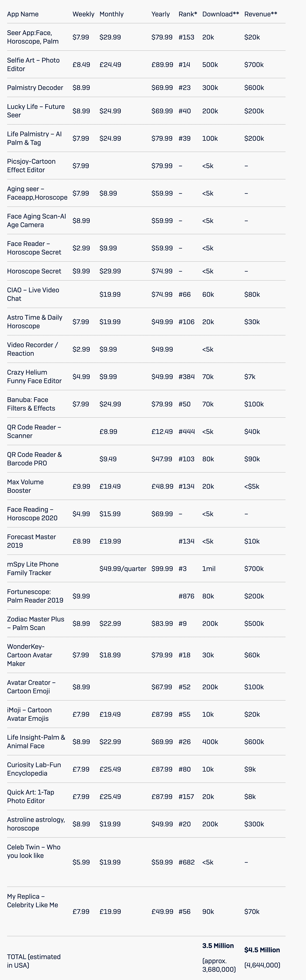This screenshot has width=306, height=980.
Task: Click the Revenue** column header
Action: tap(261, 14)
